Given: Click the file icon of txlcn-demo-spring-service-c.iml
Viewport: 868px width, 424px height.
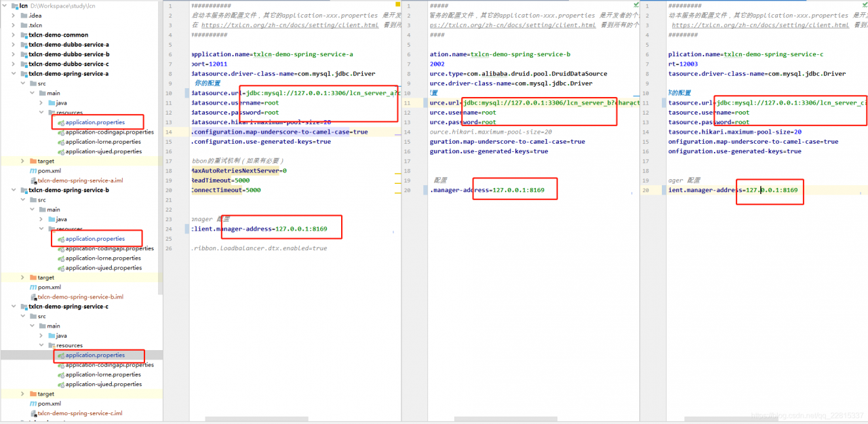Looking at the screenshot, I should (33, 412).
